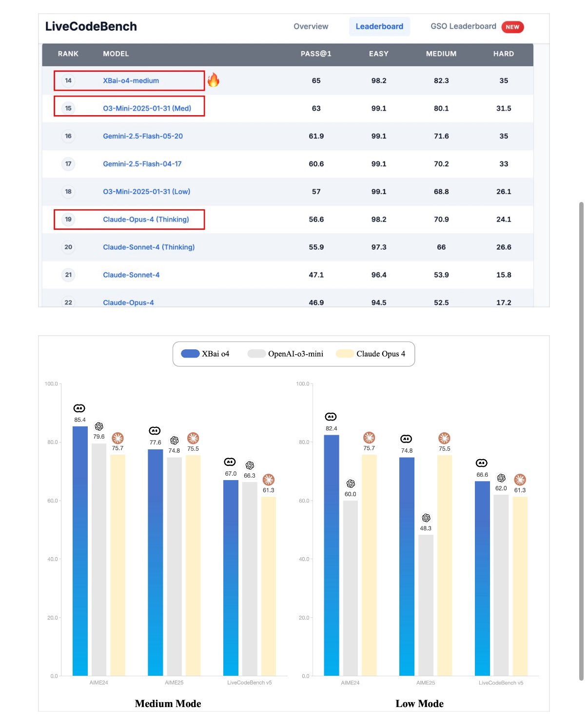Open the Gemini-2.5-Flash-05-20 link
Image resolution: width=588 pixels, height=726 pixels.
143,136
